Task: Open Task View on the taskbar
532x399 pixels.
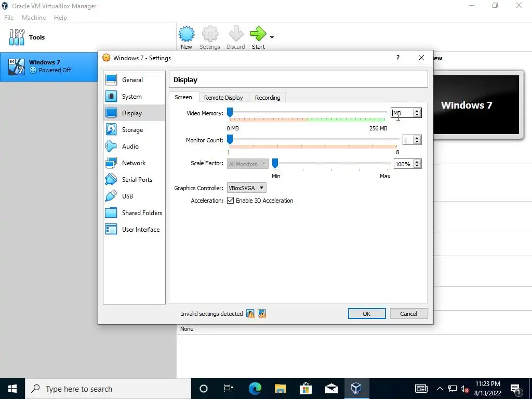Action: [229, 389]
